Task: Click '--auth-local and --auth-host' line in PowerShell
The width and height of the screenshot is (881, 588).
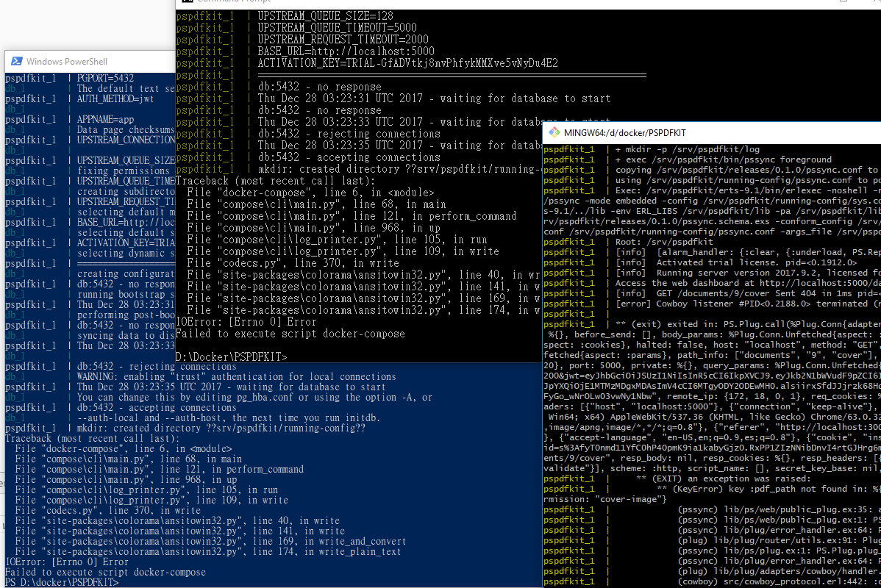Action: (x=228, y=417)
